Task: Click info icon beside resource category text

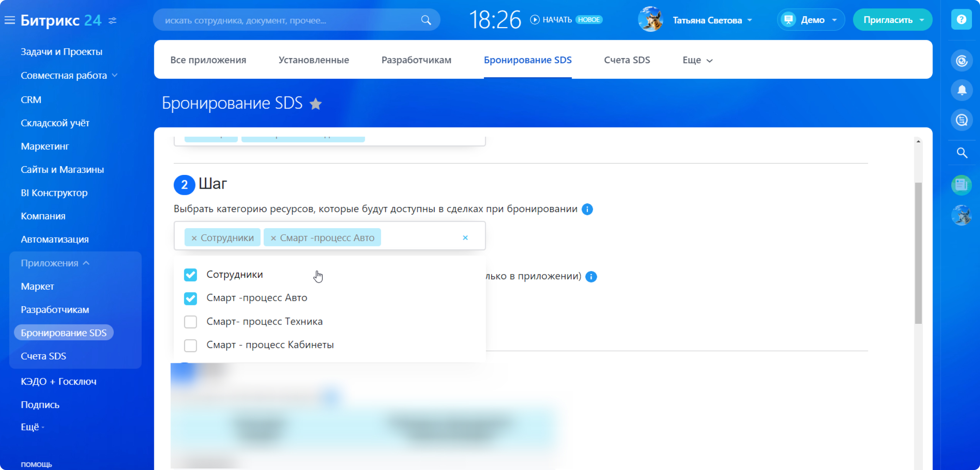Action: coord(587,209)
